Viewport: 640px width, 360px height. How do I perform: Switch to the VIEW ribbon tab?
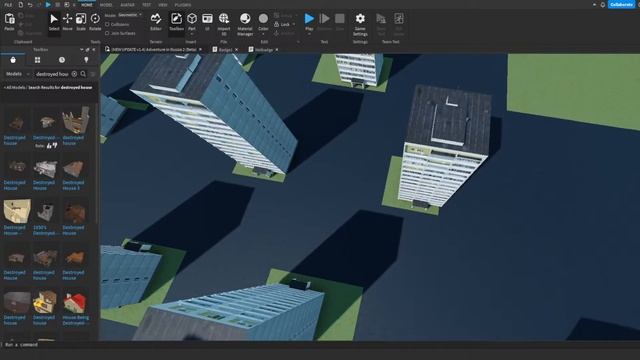163,5
